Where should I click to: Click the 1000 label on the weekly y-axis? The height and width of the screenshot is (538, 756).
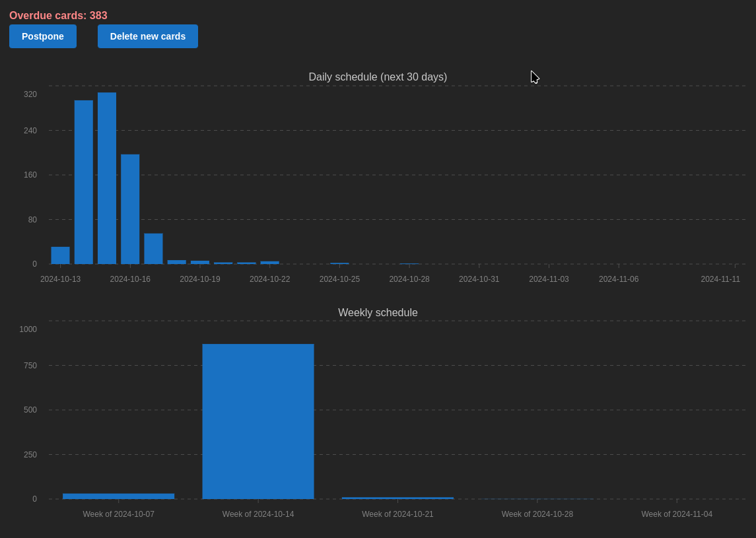(x=28, y=329)
